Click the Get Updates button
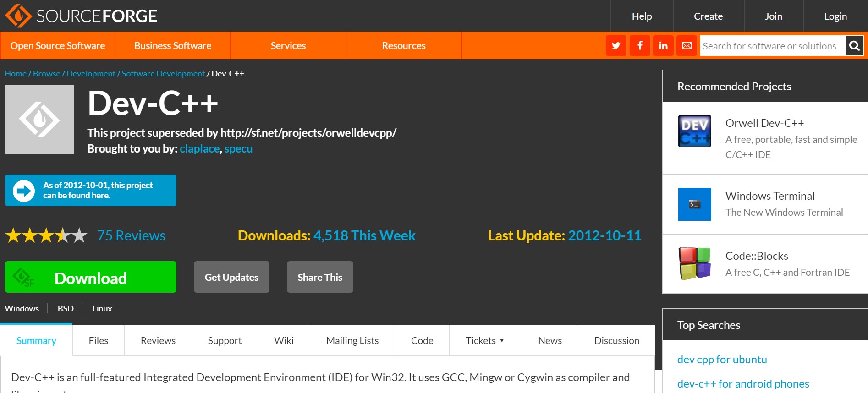Screen dimensions: 868x393 [x=231, y=277]
